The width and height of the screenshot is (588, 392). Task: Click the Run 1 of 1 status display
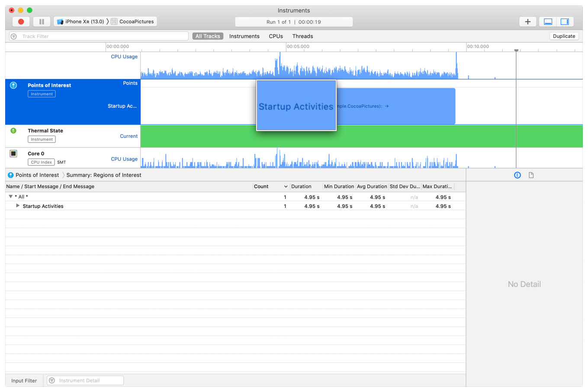[294, 22]
